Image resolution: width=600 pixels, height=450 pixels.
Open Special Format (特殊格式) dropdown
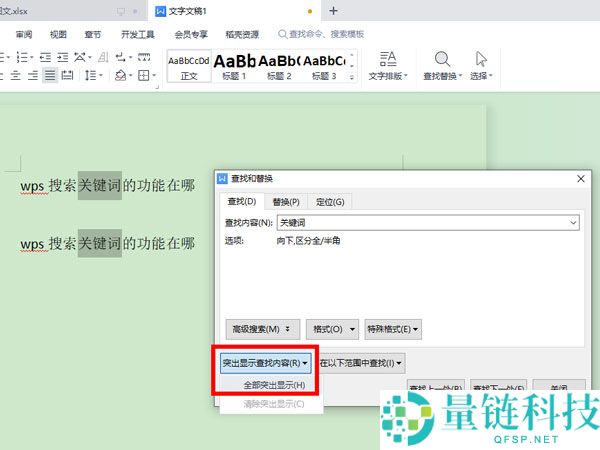(x=393, y=329)
